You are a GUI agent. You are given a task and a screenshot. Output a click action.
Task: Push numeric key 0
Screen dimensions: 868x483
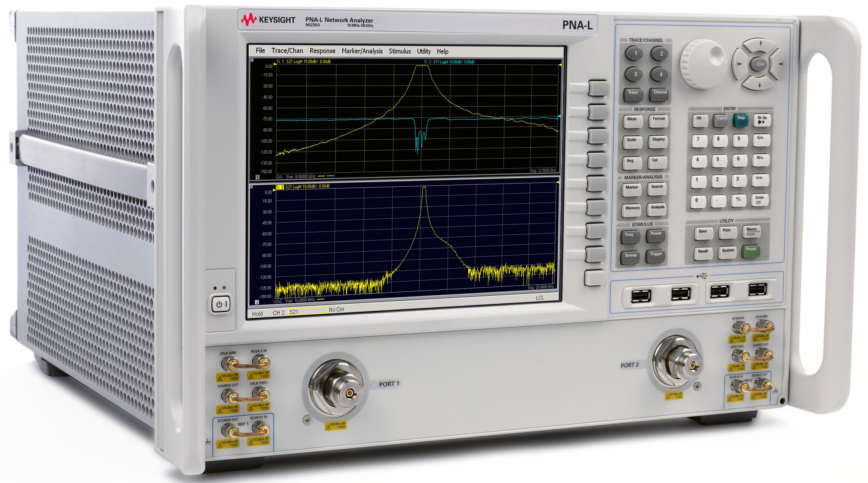697,201
